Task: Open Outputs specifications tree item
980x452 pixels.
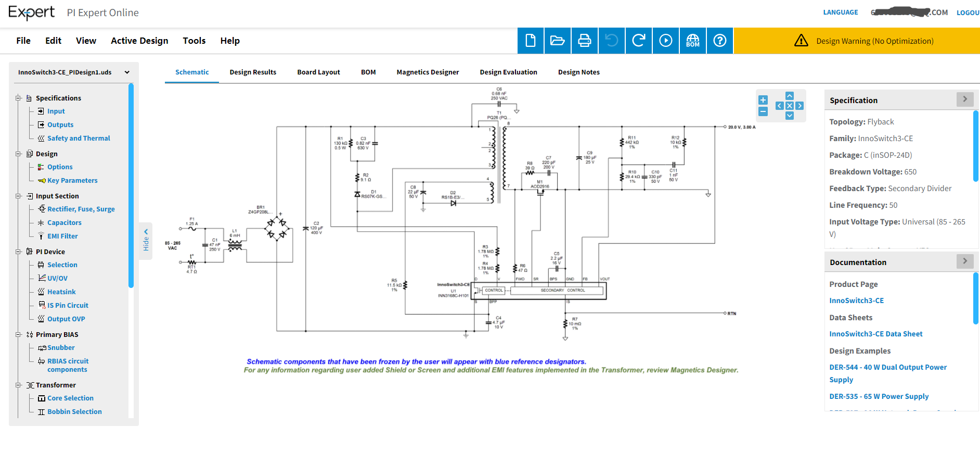Action: click(60, 125)
